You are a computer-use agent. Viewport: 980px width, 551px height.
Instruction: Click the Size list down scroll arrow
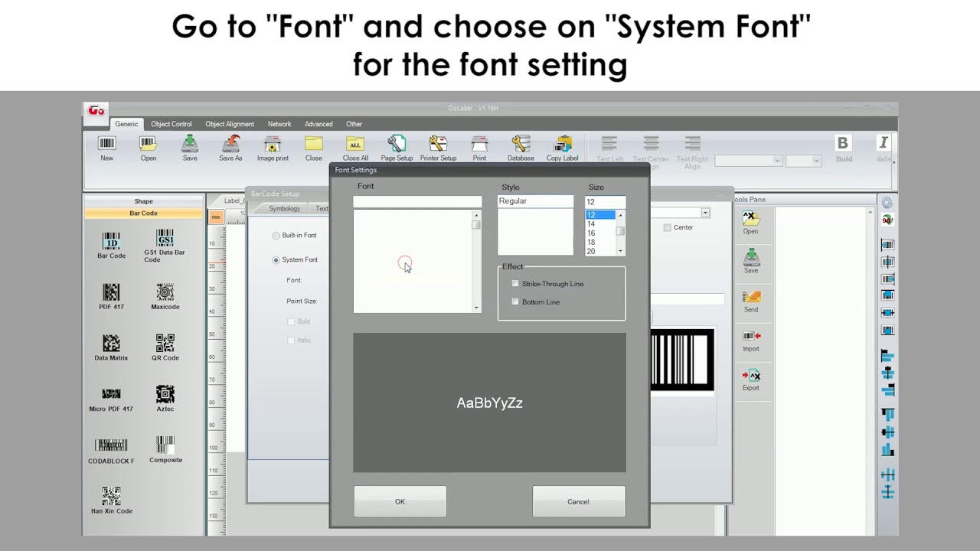tap(620, 252)
